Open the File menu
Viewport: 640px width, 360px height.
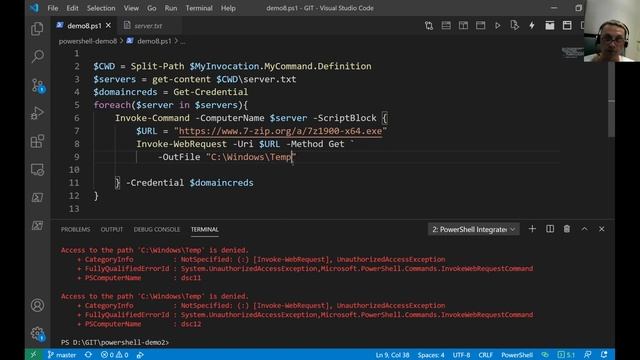[x=53, y=8]
